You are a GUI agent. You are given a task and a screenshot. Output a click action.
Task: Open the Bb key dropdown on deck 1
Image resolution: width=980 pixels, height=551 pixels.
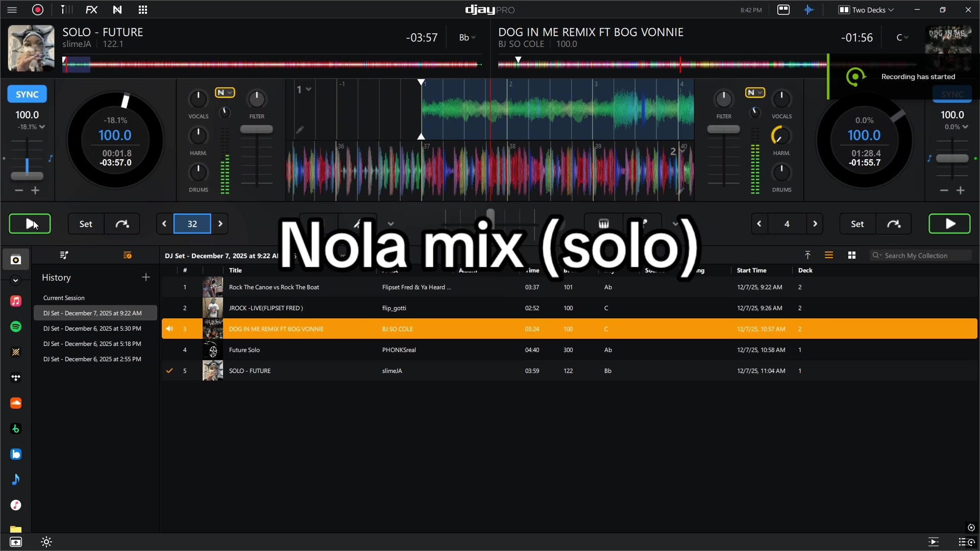tap(467, 37)
